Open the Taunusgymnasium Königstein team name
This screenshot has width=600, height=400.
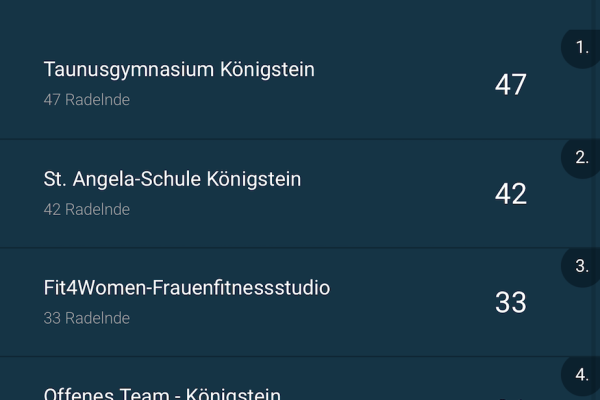tap(179, 70)
